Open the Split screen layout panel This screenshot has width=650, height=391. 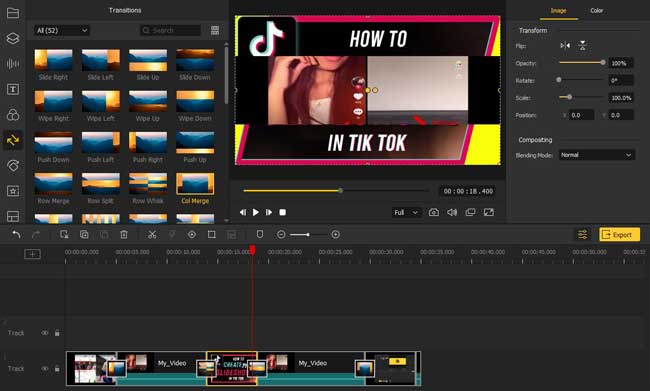[x=13, y=216]
